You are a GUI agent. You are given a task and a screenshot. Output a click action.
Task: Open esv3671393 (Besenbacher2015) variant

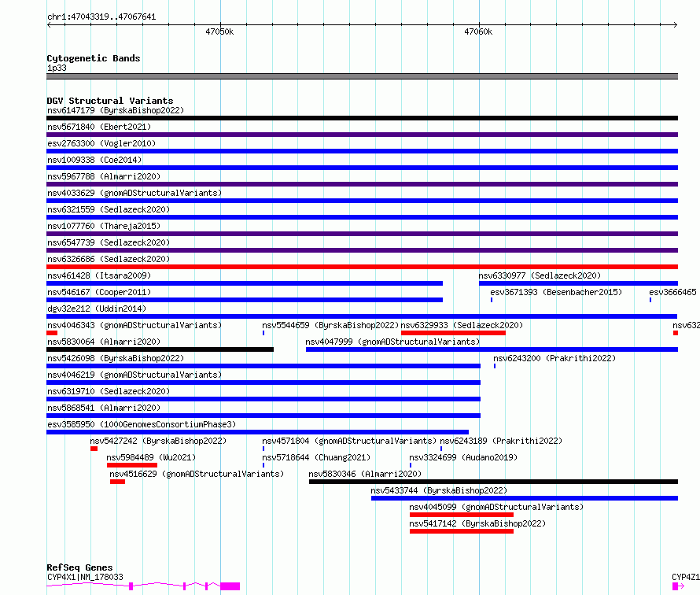pyautogui.click(x=556, y=292)
